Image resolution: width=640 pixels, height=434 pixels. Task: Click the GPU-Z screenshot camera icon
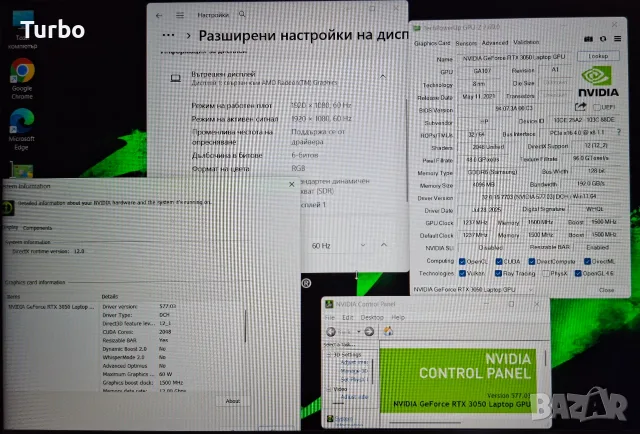point(588,39)
